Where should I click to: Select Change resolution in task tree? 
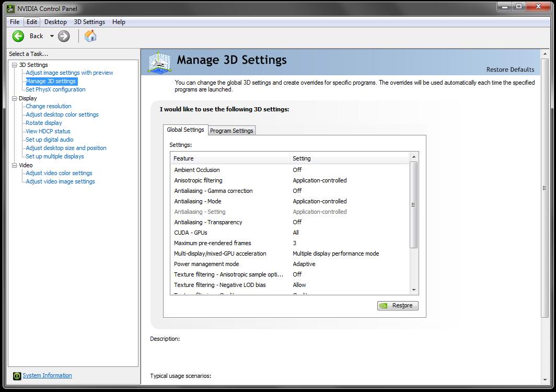49,106
